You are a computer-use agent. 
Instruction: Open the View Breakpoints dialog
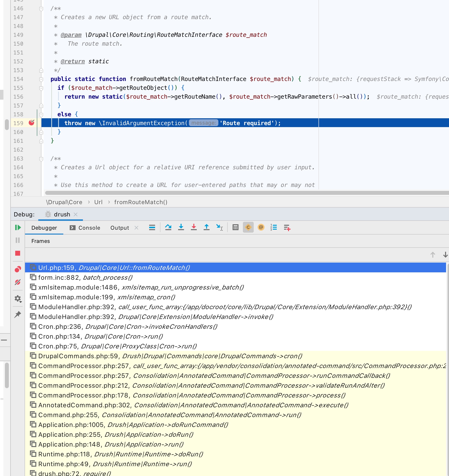click(17, 269)
